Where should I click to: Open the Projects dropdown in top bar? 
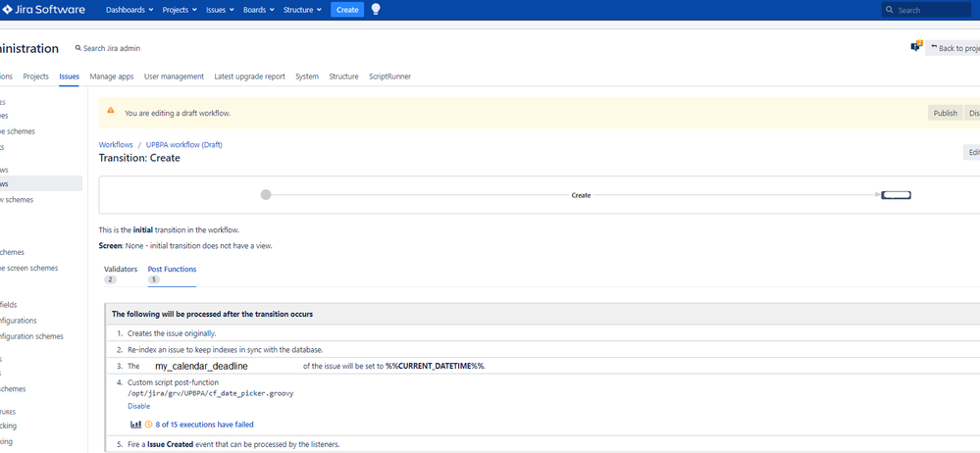(180, 10)
